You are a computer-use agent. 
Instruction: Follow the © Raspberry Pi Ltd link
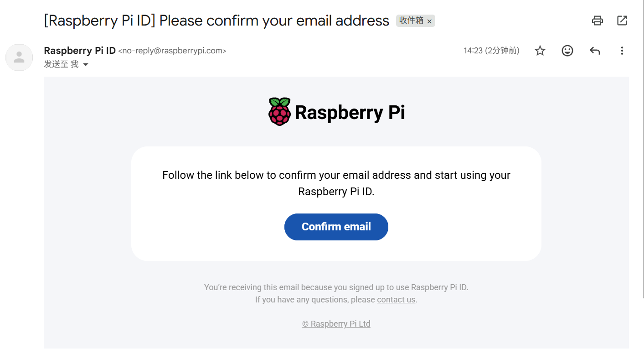(x=336, y=324)
